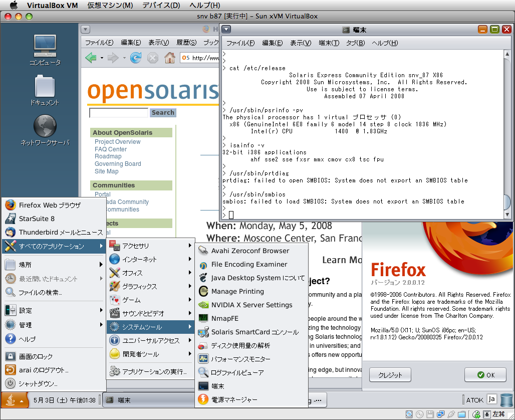The width and height of the screenshot is (515, 420).
Task: Launch 端末 terminal from system tools submenu
Action: click(251, 386)
